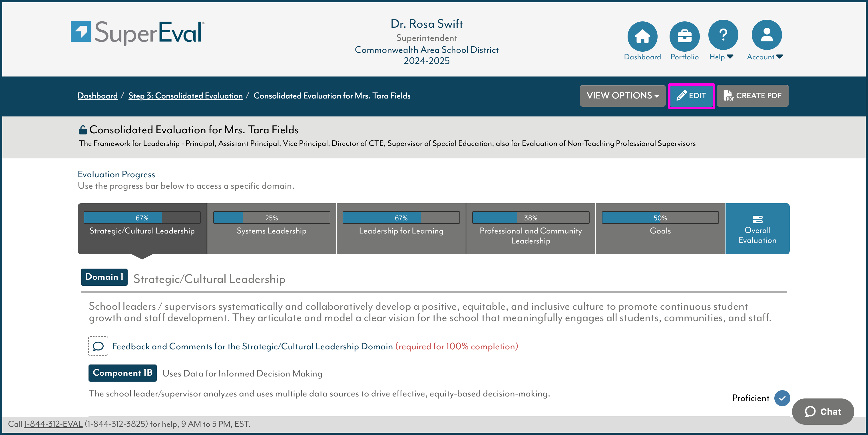Image resolution: width=868 pixels, height=435 pixels.
Task: Open Feedback and Comments for Strategic/Cultural Leadership
Action: click(252, 347)
